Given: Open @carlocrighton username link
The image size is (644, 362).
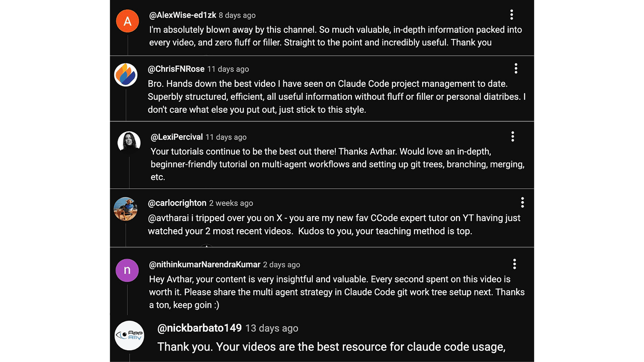Looking at the screenshot, I should [177, 203].
